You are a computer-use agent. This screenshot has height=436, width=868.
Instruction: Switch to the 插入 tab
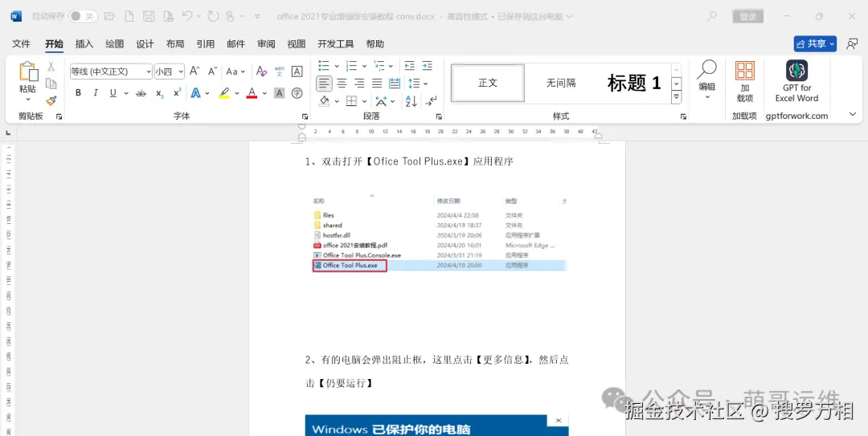(x=84, y=43)
